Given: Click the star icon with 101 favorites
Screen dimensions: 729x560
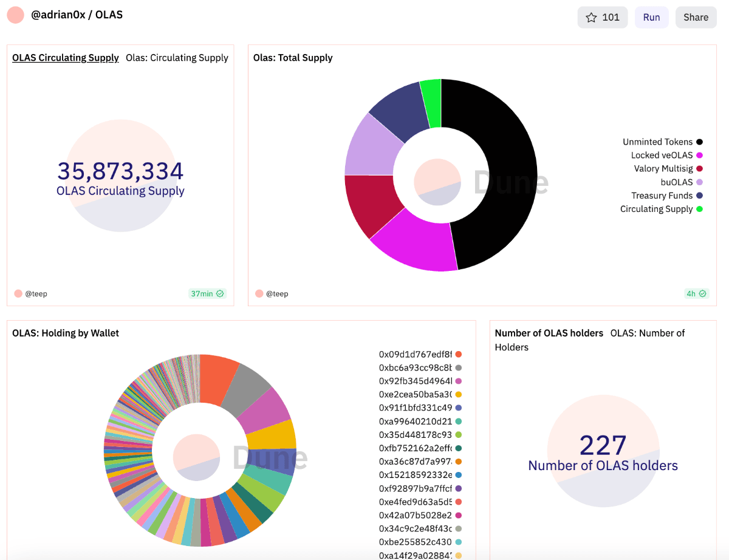Looking at the screenshot, I should [603, 18].
